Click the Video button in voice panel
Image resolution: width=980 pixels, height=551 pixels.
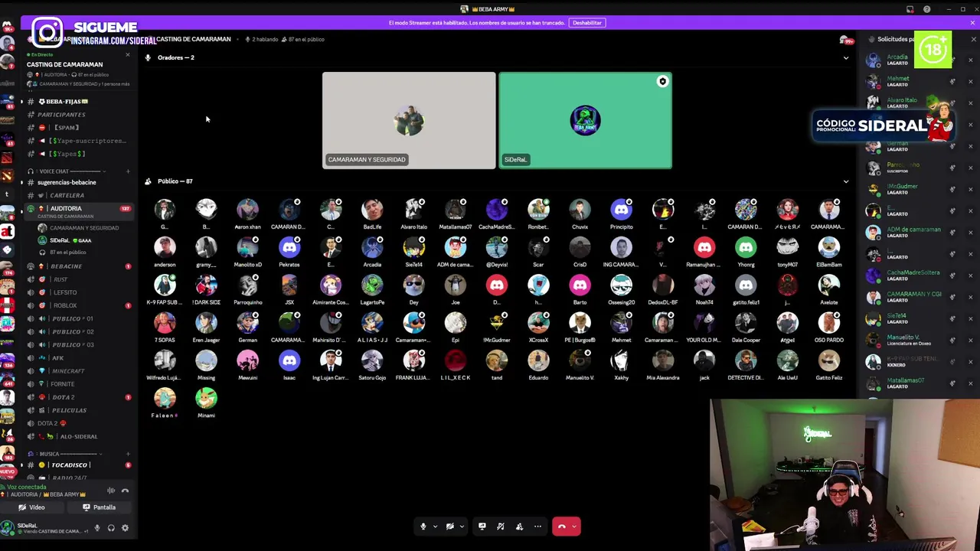(x=32, y=507)
